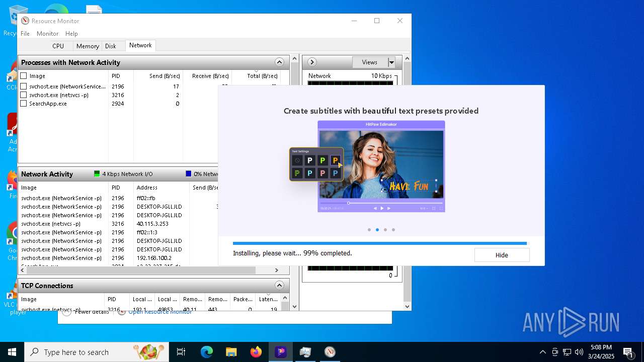Click Network Activity horizontal scrollbar thumb
644x362 pixels.
[141, 270]
